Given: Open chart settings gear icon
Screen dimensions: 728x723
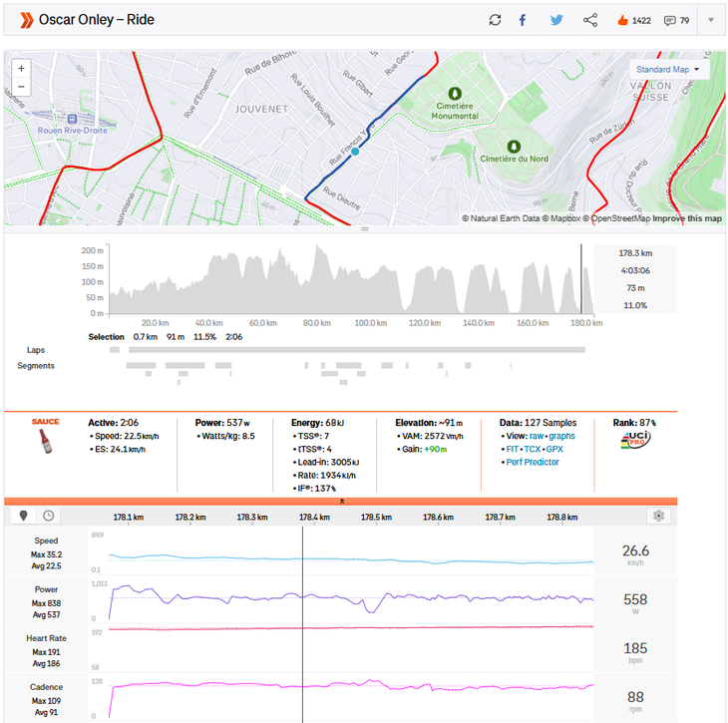Looking at the screenshot, I should pyautogui.click(x=657, y=517).
